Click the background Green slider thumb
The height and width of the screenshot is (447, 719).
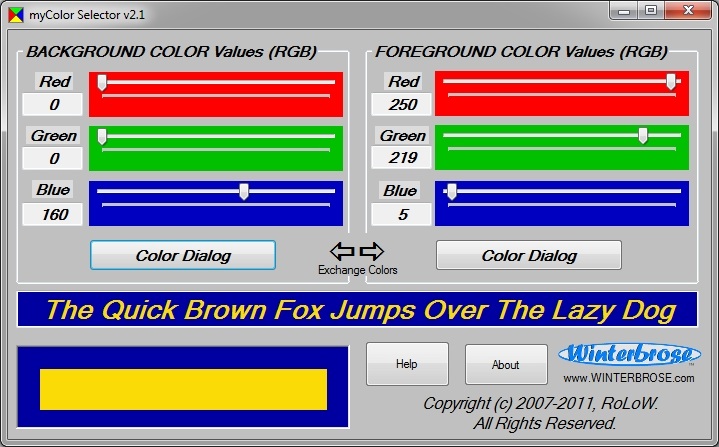pyautogui.click(x=102, y=137)
